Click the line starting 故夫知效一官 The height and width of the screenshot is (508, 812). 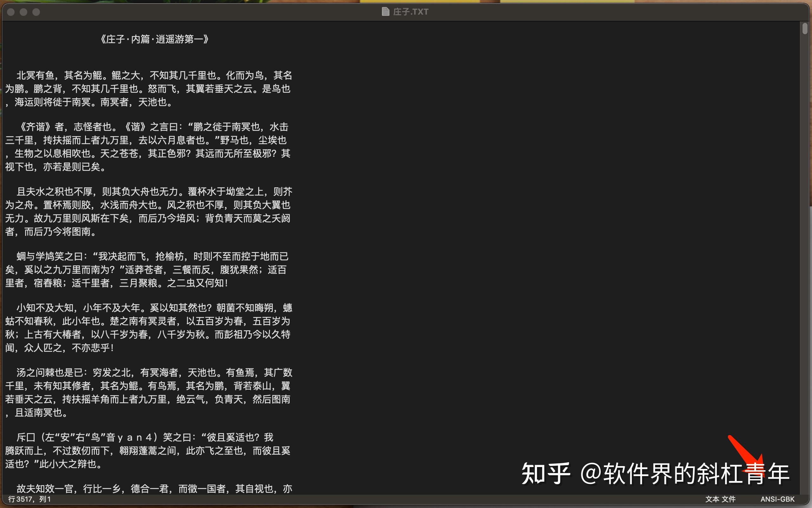(154, 489)
